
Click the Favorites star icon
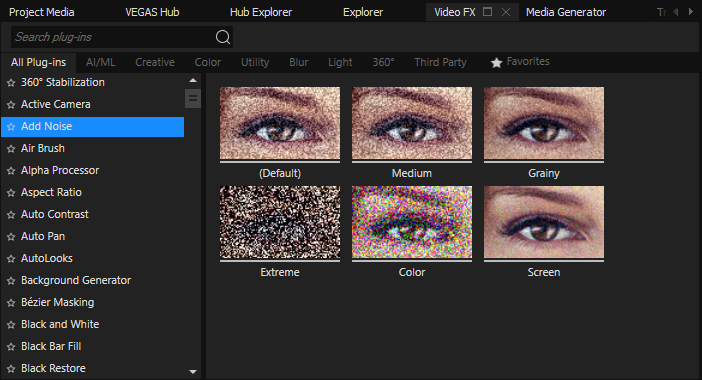[x=496, y=63]
